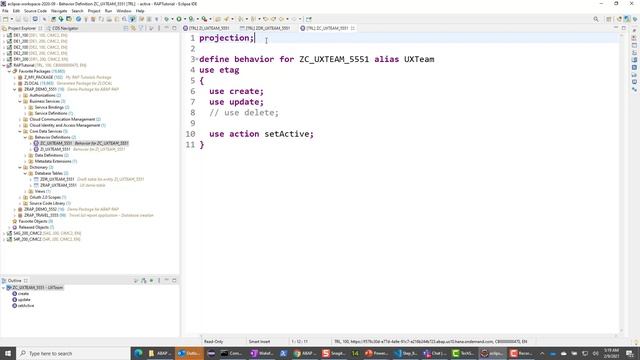Open the File menu
640x360 pixels.
[5, 11]
